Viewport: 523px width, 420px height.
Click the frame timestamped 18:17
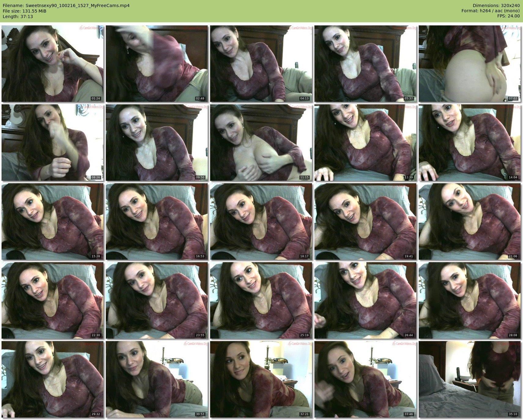coord(261,221)
